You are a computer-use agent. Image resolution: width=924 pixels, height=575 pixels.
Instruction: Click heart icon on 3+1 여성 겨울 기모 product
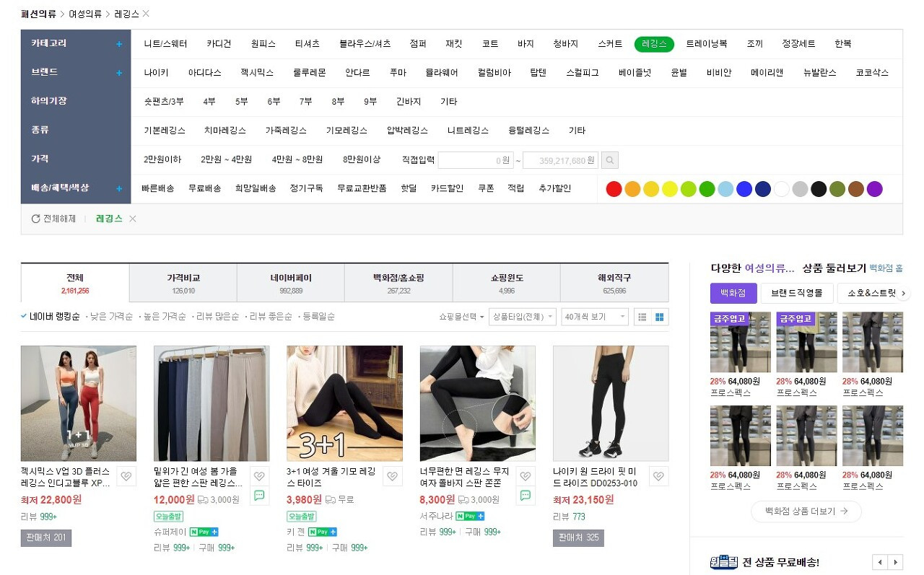click(393, 476)
